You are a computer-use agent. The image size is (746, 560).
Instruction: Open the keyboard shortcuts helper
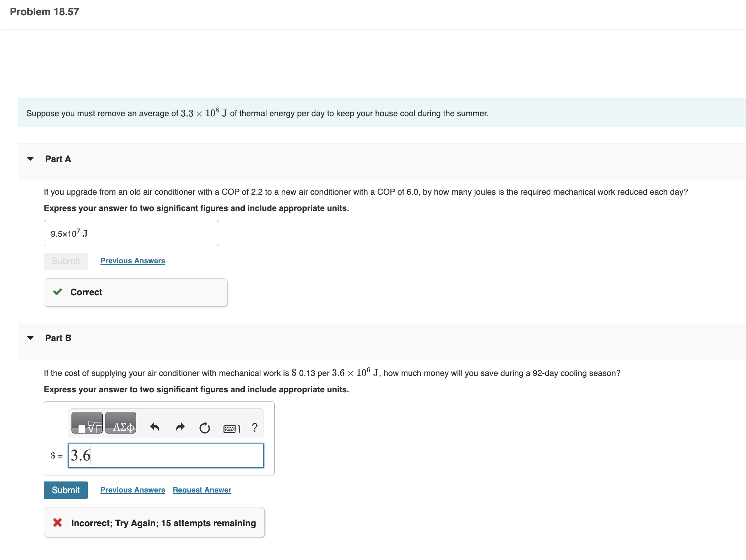(x=231, y=428)
